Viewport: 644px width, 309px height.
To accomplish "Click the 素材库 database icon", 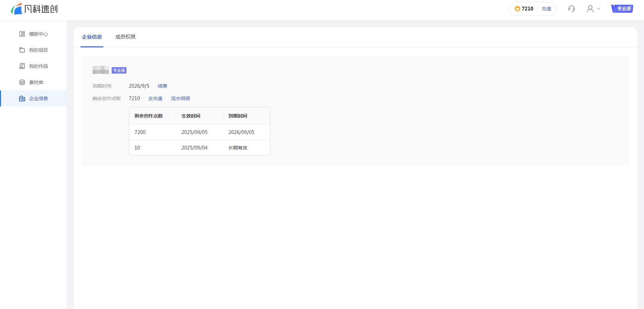I will point(22,82).
